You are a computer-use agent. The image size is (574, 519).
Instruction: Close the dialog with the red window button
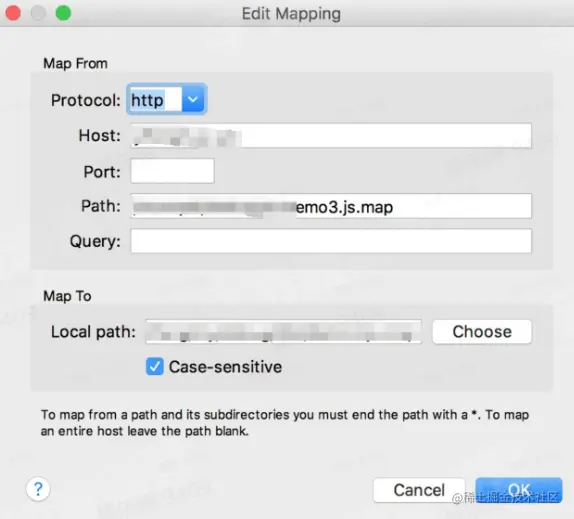(13, 13)
